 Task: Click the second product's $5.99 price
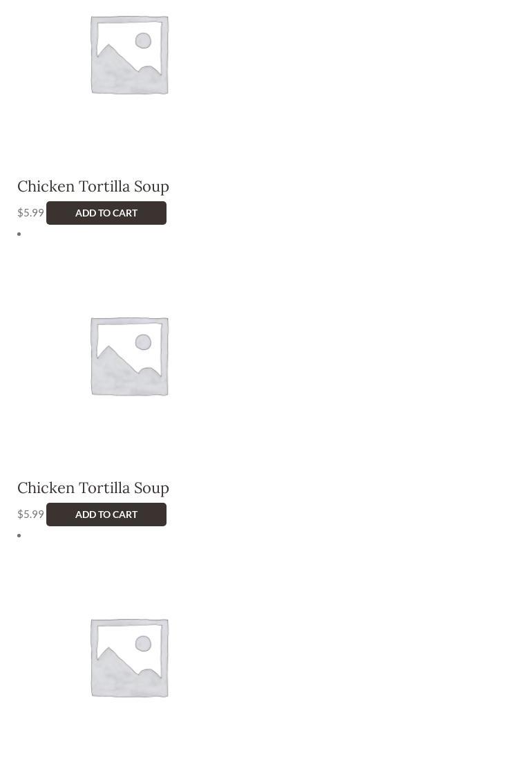pyautogui.click(x=30, y=515)
